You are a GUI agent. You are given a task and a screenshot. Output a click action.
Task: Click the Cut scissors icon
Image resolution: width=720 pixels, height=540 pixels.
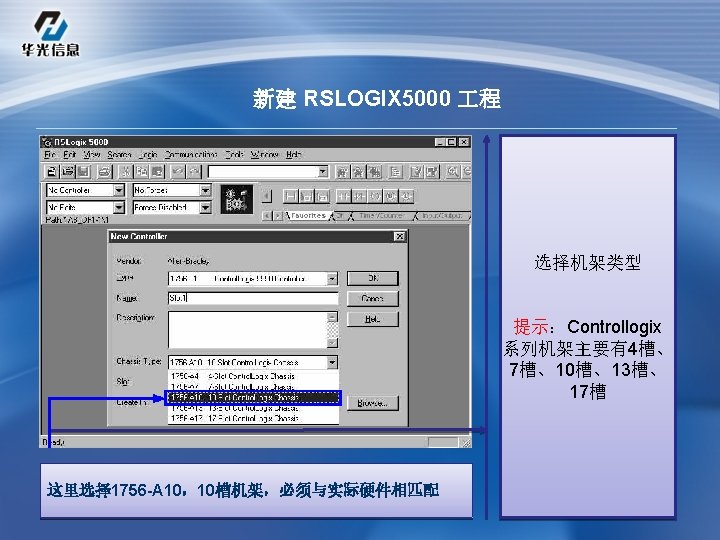[125, 172]
